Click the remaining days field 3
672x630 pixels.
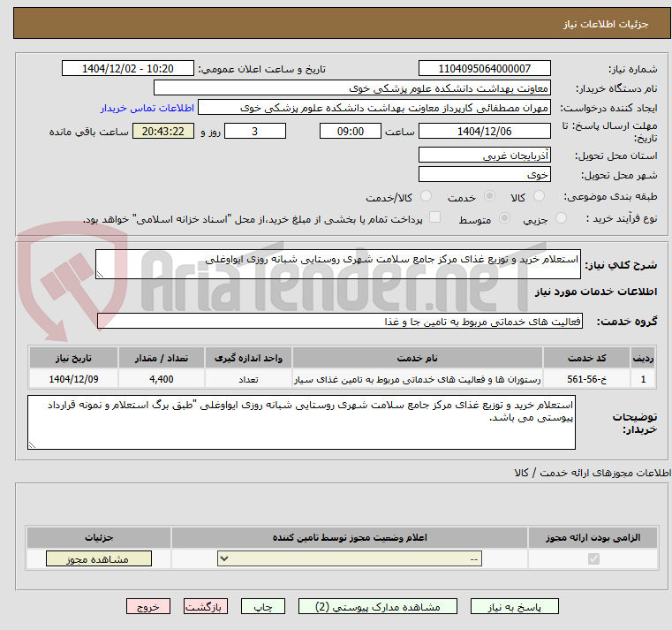pos(255,132)
